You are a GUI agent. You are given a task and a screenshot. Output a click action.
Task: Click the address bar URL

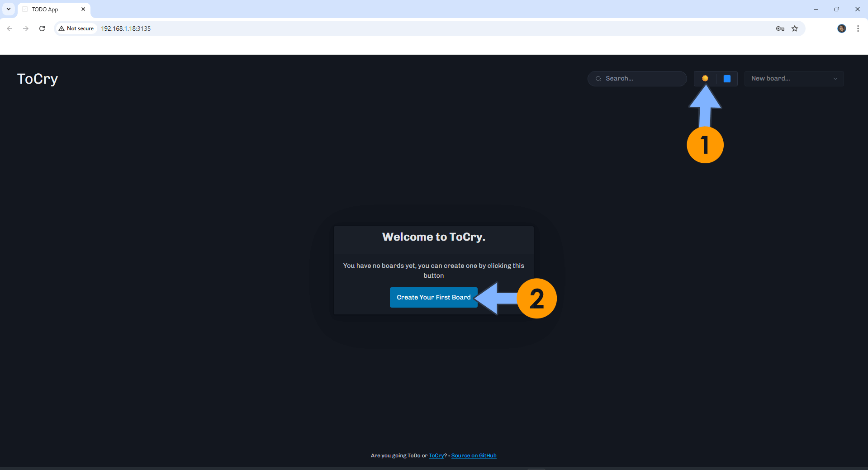(126, 28)
